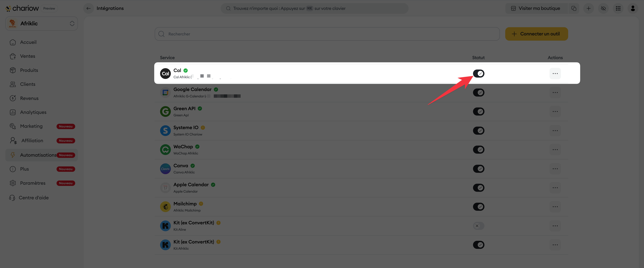Screen dimensions: 644x268
Task: Expand the Afriklic store selector
Action: pos(41,24)
